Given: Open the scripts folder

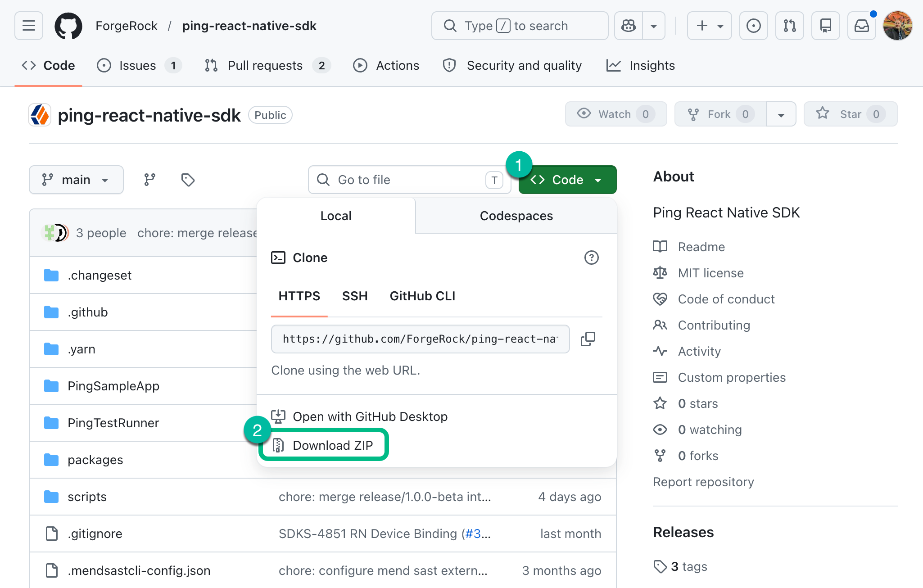Looking at the screenshot, I should [x=87, y=497].
